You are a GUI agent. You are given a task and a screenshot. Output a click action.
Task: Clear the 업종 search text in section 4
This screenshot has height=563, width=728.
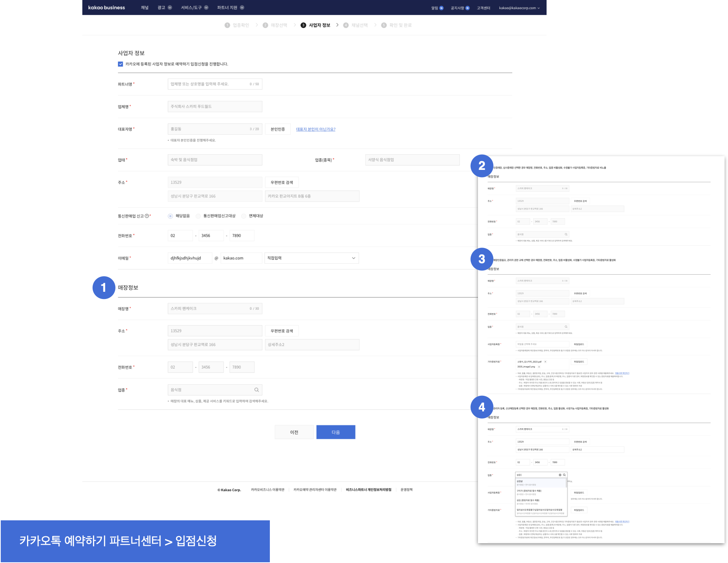(560, 475)
